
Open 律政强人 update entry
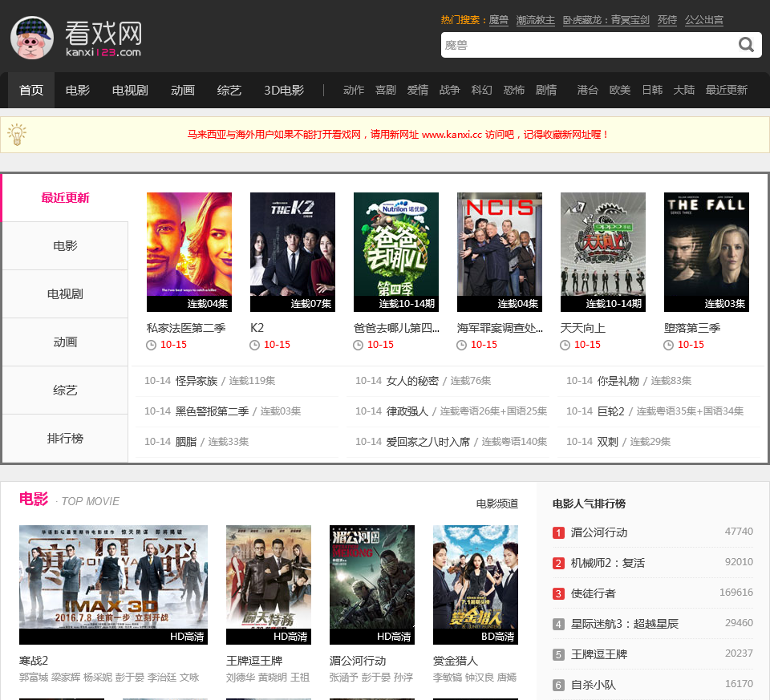(407, 411)
